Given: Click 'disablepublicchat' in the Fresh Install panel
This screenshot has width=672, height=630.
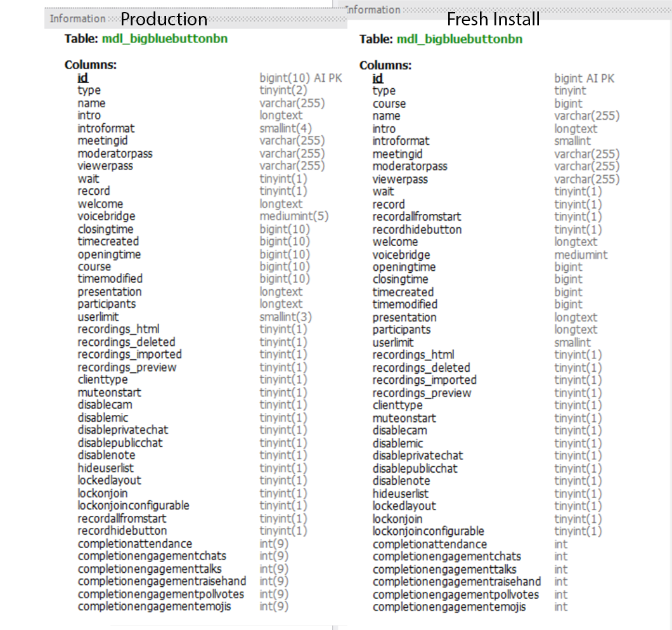Looking at the screenshot, I should click(x=415, y=469).
